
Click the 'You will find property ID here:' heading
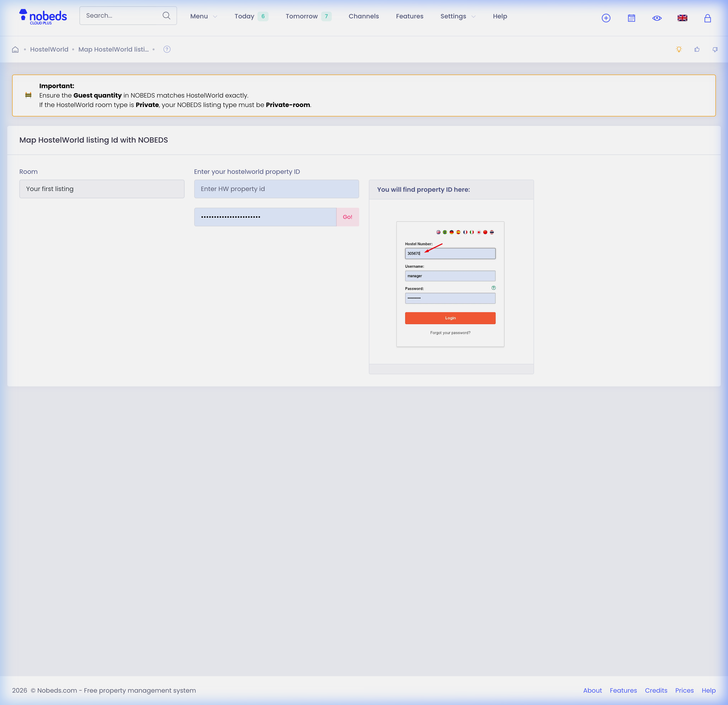pos(423,190)
